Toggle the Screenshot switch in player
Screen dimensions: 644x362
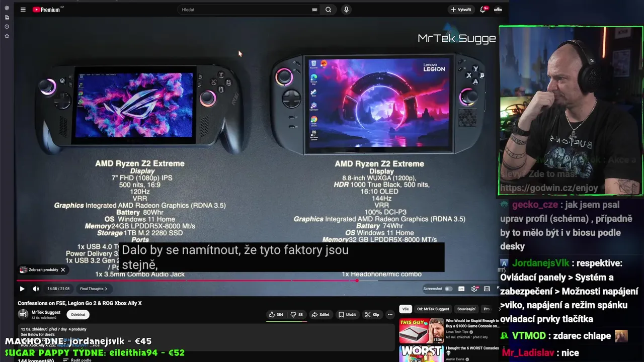pyautogui.click(x=448, y=289)
